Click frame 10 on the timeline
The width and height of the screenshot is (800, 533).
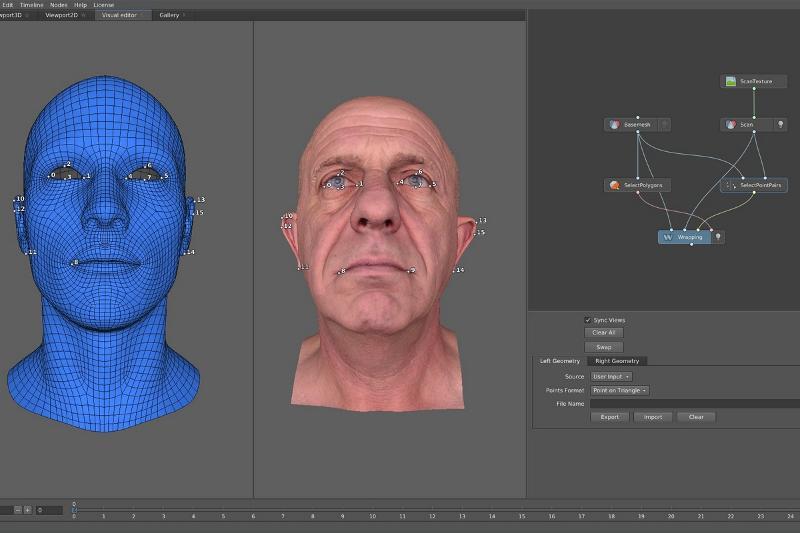(372, 516)
